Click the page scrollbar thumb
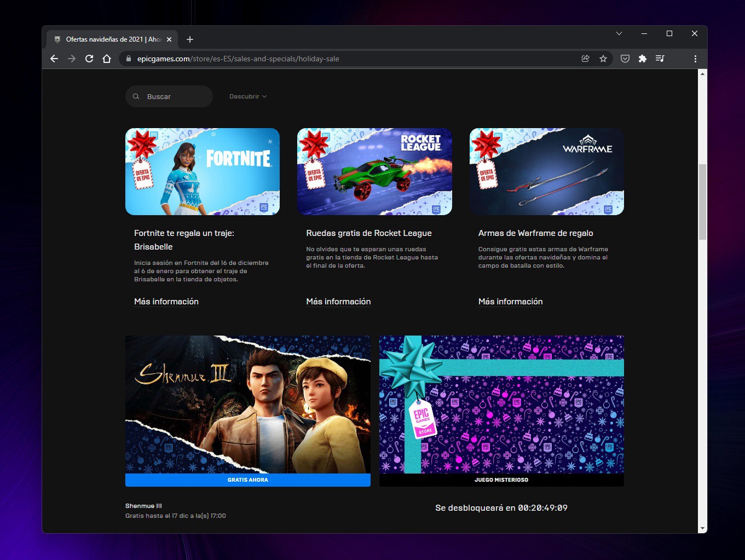This screenshot has height=560, width=745. [702, 202]
